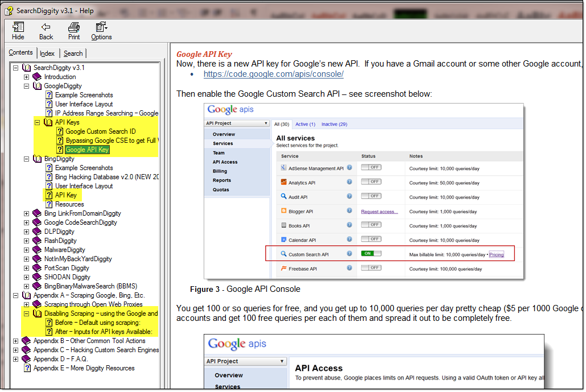Click the Print toolbar icon

click(x=74, y=27)
